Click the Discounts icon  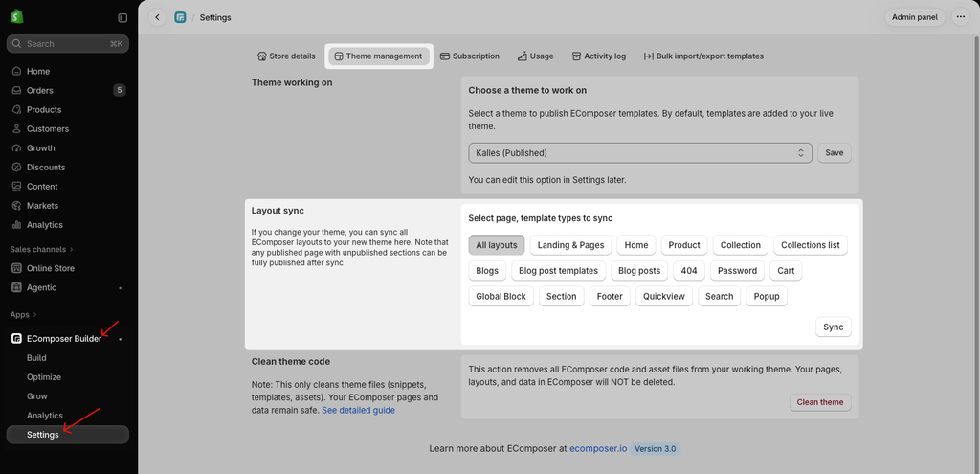pos(17,167)
